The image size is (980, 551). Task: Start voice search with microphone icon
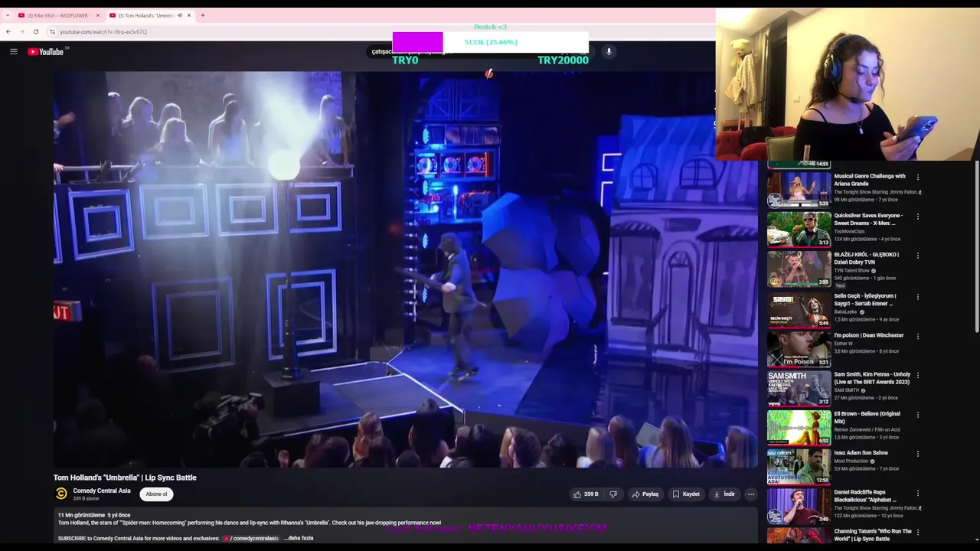pos(609,51)
